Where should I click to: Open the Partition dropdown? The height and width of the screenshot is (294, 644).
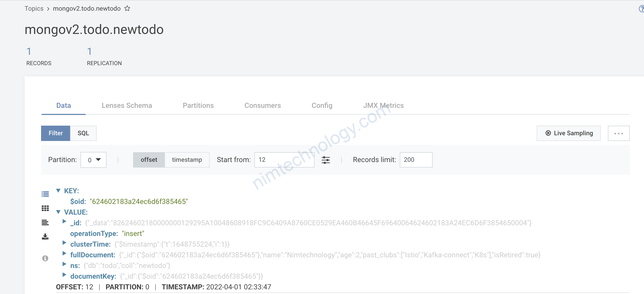[x=93, y=160]
